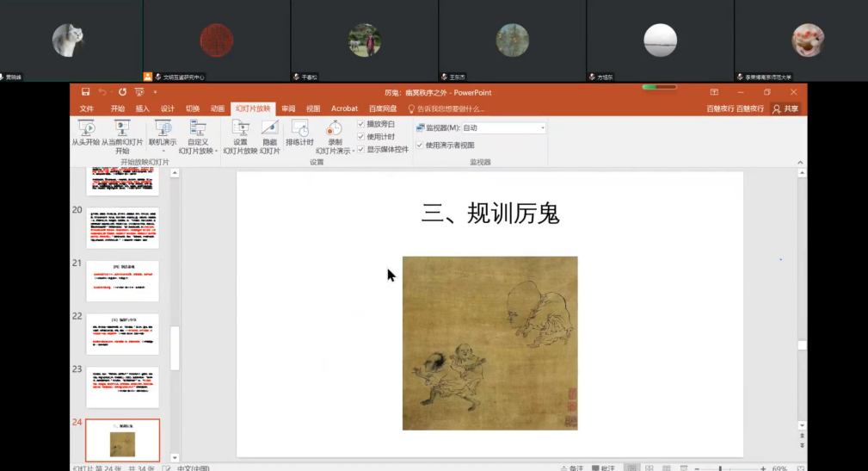Switch to the Acrobat ribbon tab
This screenshot has height=471, width=868.
[344, 108]
